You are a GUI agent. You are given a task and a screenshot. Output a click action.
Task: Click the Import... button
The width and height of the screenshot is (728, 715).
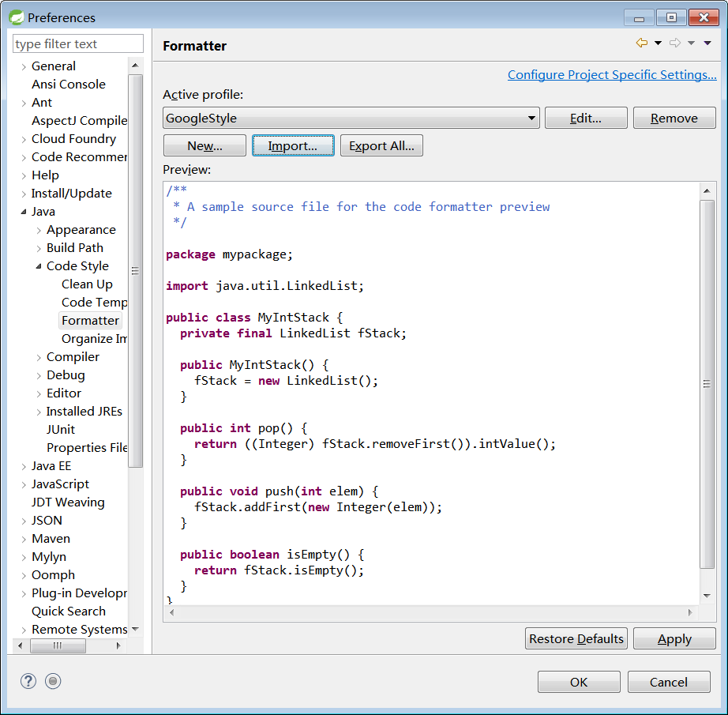pos(293,146)
